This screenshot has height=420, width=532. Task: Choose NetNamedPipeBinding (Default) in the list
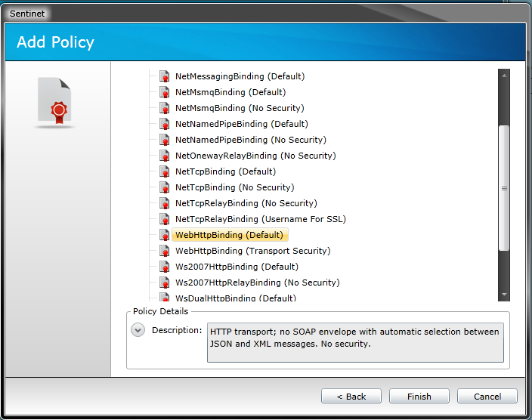(242, 124)
